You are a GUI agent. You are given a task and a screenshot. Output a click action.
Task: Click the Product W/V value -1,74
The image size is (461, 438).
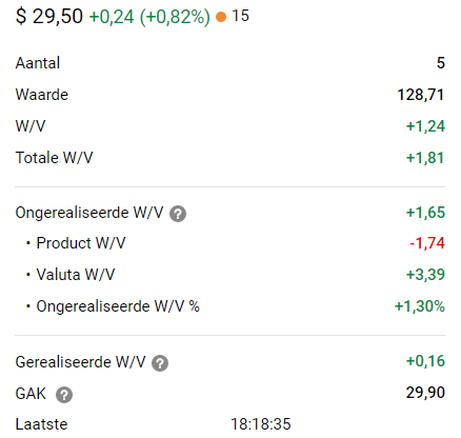coord(427,243)
